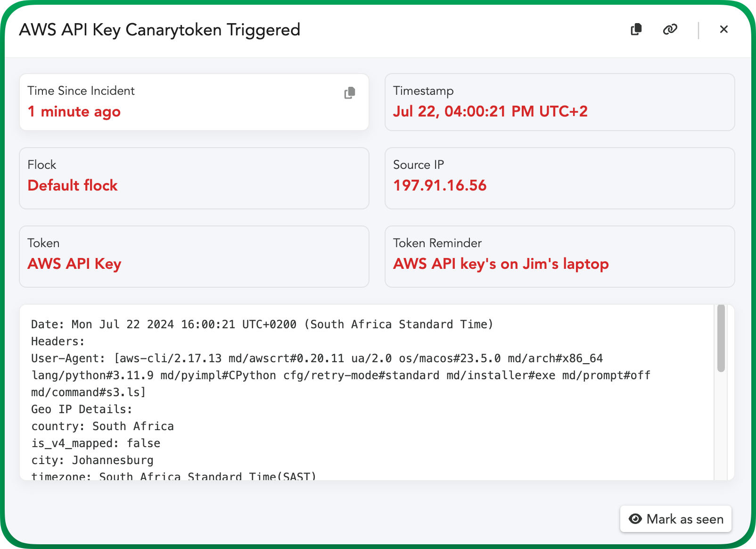Click the AWS API Key token value
Image resolution: width=756 pixels, height=549 pixels.
click(x=74, y=264)
